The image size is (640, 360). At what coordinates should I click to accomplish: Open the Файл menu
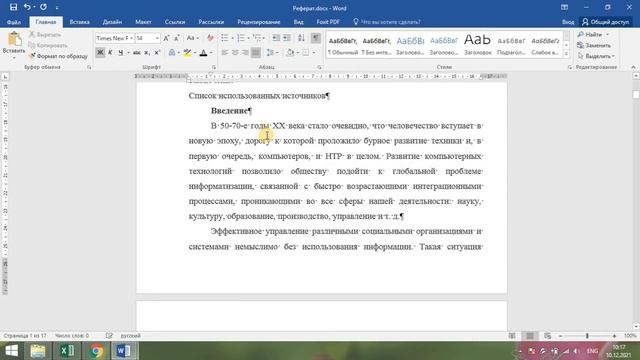coord(14,22)
